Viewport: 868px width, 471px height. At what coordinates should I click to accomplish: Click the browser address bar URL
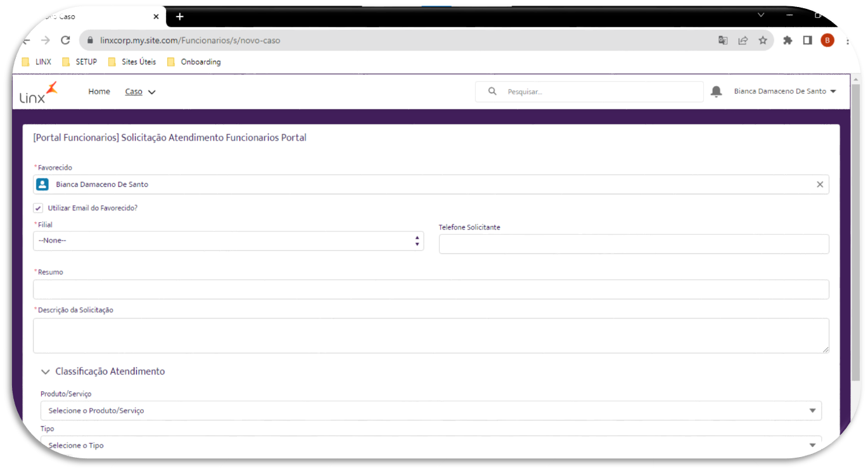coord(190,41)
